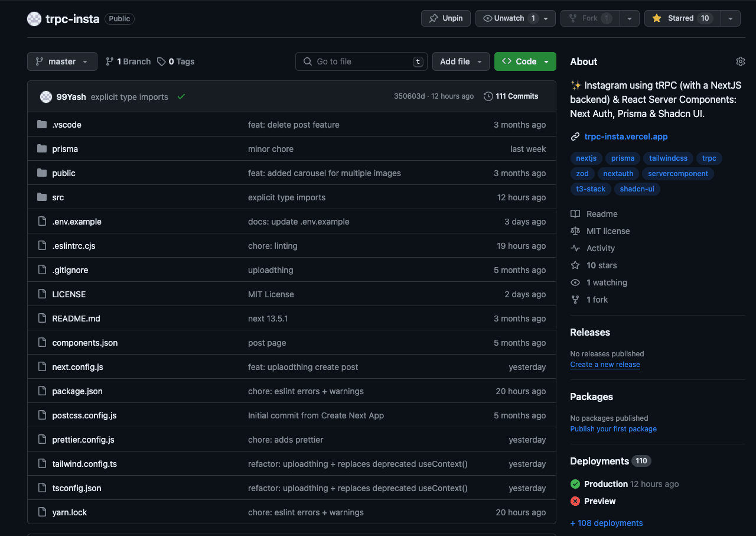Click the magnifier icon in Go to file
Image resolution: width=756 pixels, height=536 pixels.
pos(308,61)
